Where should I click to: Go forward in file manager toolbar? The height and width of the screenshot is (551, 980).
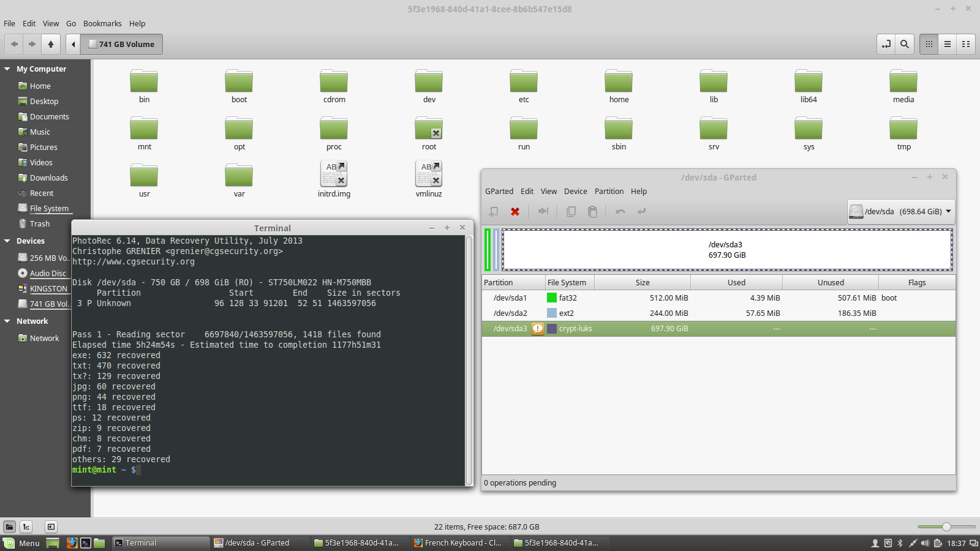click(x=32, y=44)
